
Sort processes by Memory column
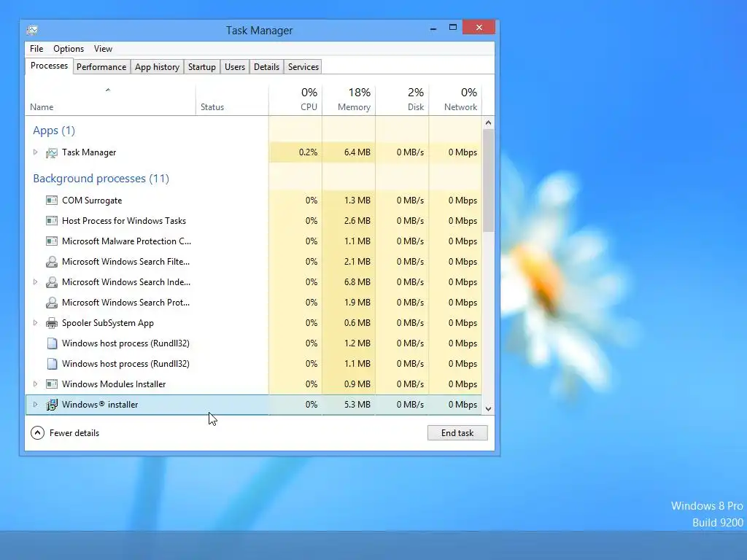pyautogui.click(x=349, y=100)
